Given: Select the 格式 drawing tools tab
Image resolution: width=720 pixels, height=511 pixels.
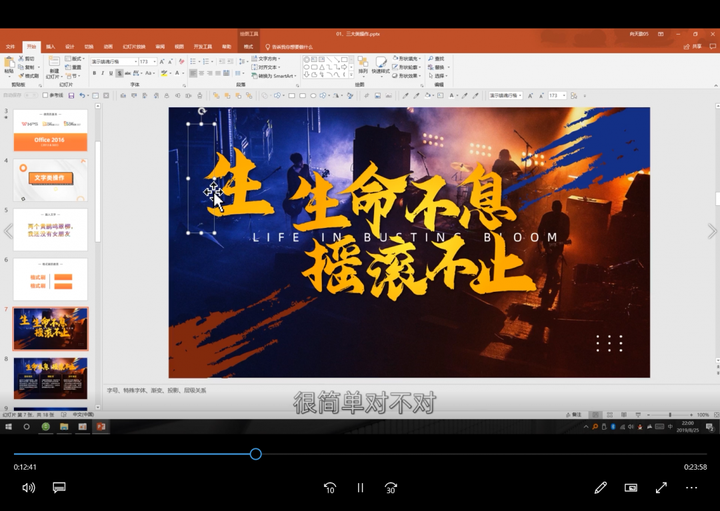Looking at the screenshot, I should (x=248, y=47).
